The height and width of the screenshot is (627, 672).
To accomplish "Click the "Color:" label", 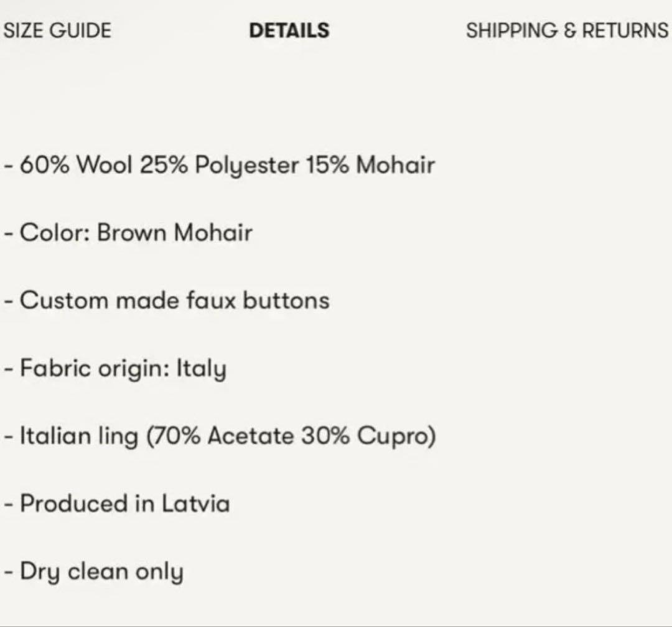I will tap(56, 233).
